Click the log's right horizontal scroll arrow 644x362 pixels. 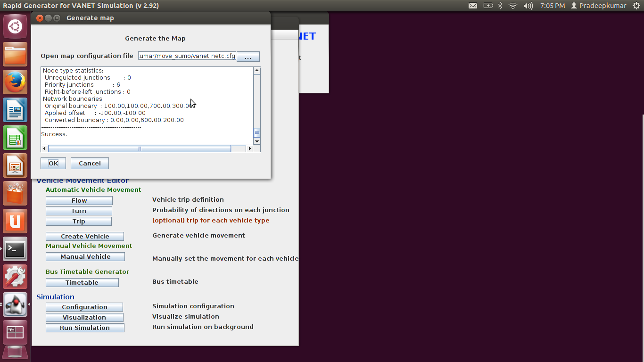point(250,148)
